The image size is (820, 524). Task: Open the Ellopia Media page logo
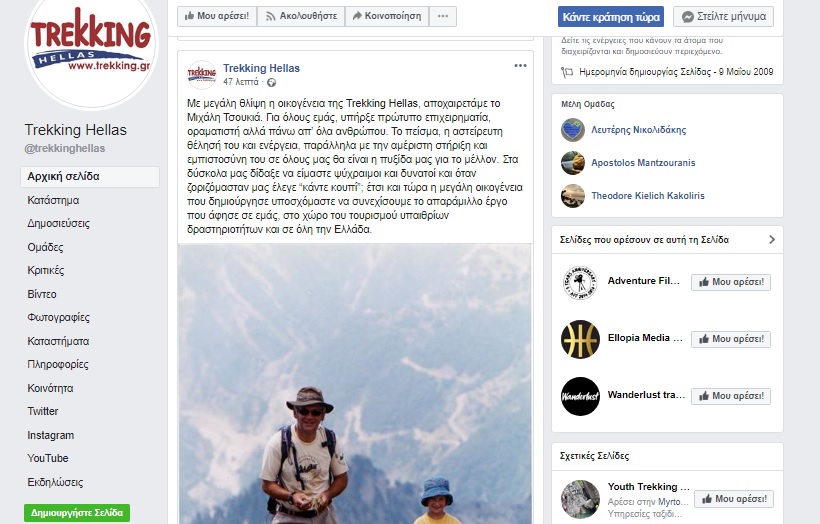pos(580,339)
